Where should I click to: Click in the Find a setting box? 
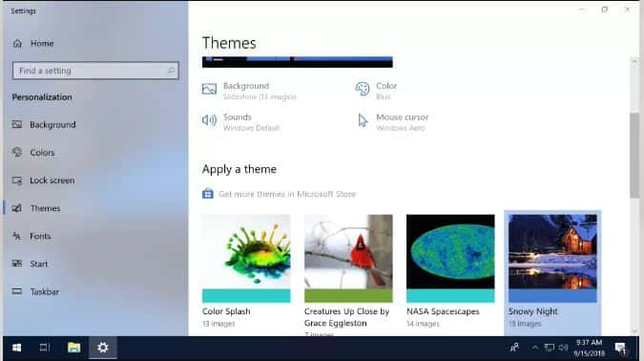pos(95,71)
